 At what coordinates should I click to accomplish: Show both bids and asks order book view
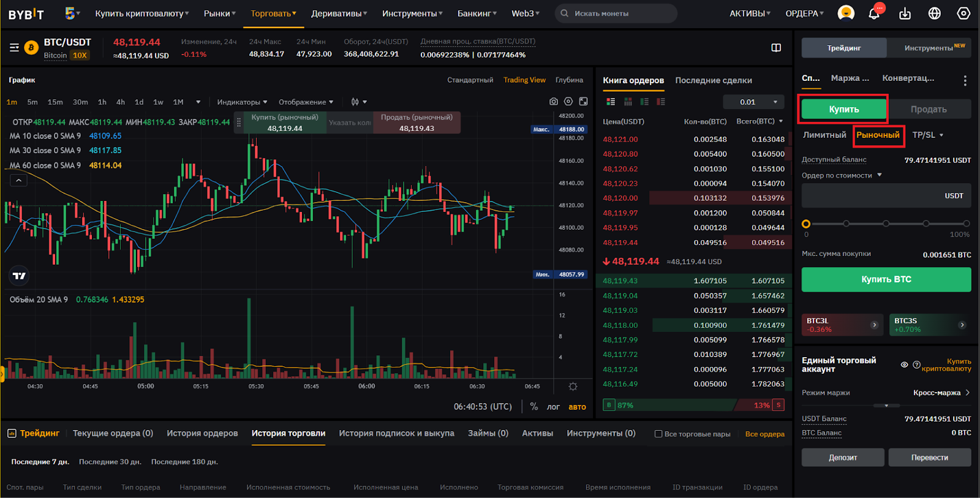point(611,102)
